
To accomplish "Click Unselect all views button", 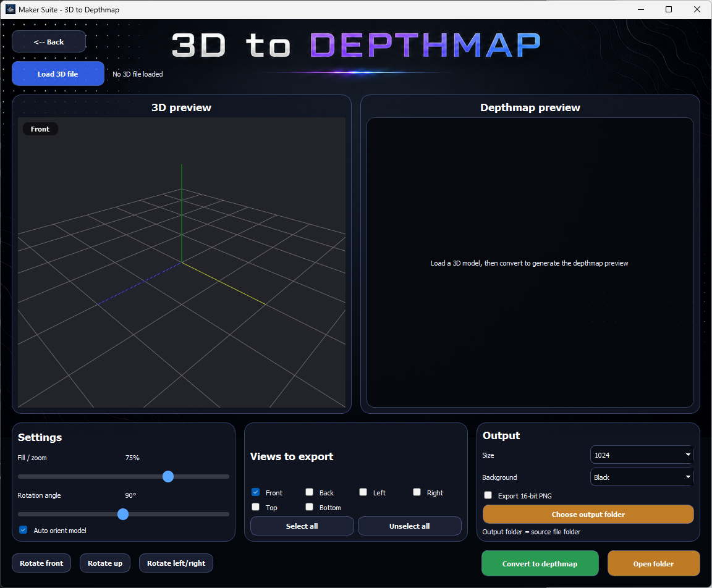I will 410,526.
